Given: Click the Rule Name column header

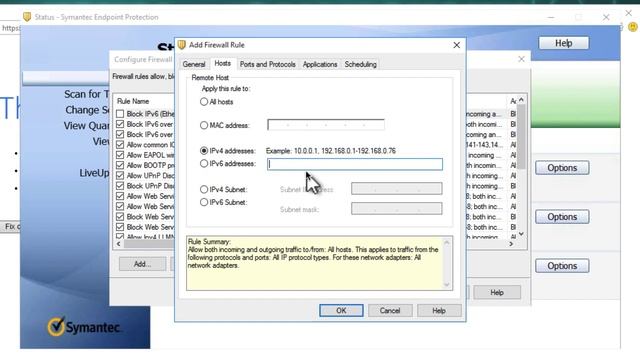Looking at the screenshot, I should coord(133,101).
